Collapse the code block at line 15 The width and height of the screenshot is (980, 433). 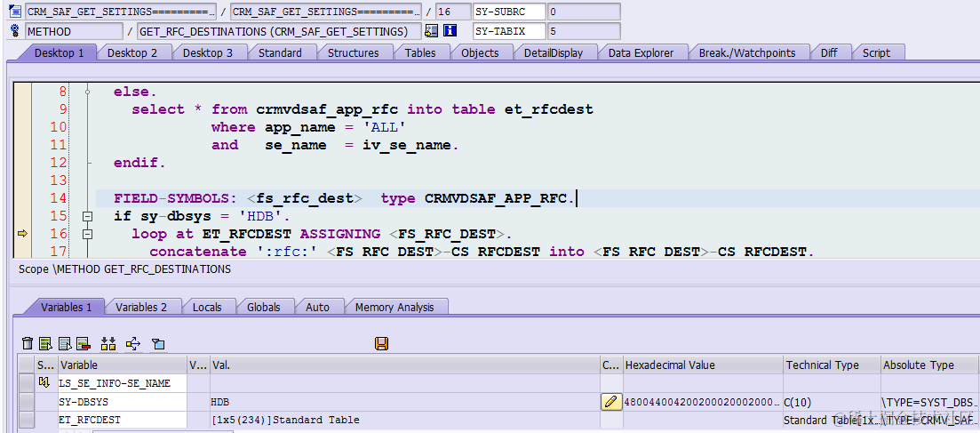[x=87, y=217]
